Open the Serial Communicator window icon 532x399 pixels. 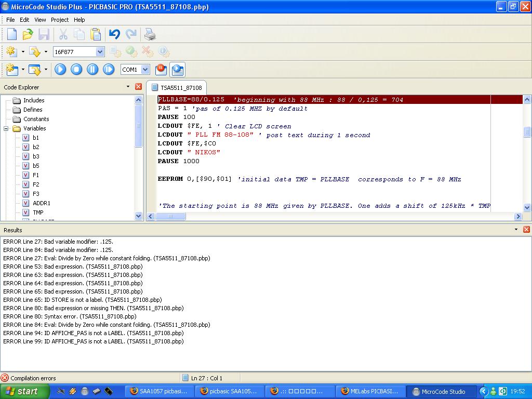(178, 70)
